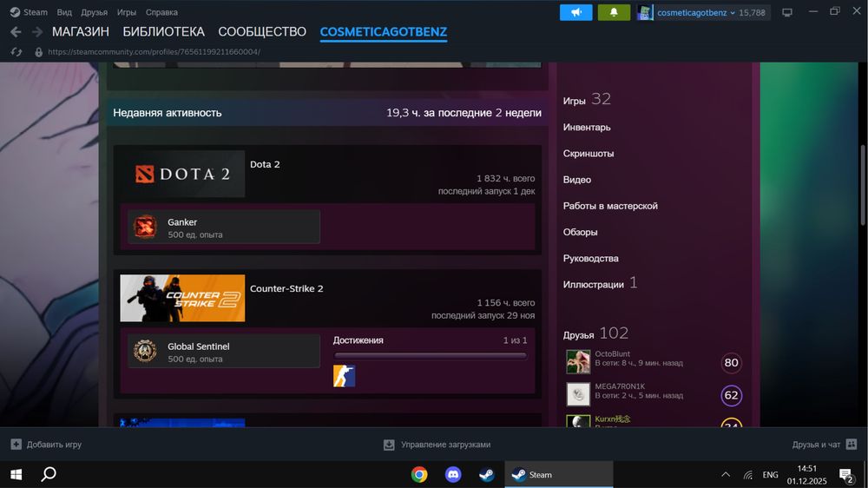Image resolution: width=868 pixels, height=488 pixels.
Task: Open Иллюстрации 1 link
Action: [600, 284]
